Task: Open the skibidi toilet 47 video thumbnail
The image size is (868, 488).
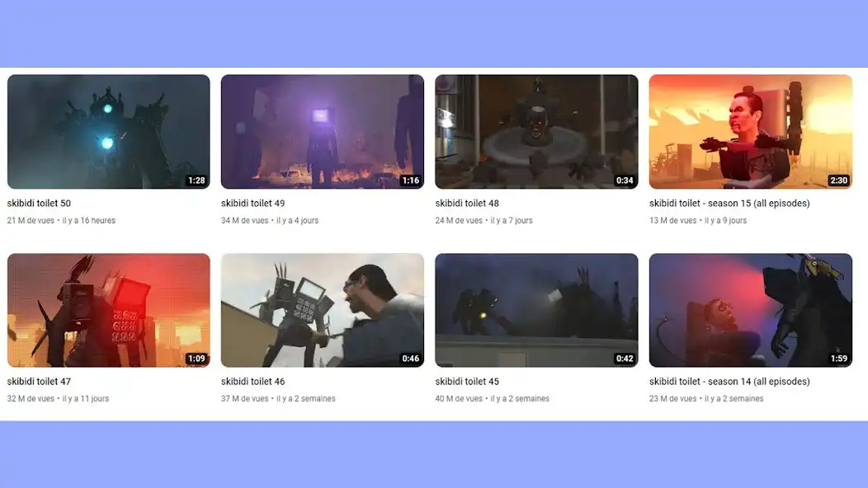Action: coord(109,311)
